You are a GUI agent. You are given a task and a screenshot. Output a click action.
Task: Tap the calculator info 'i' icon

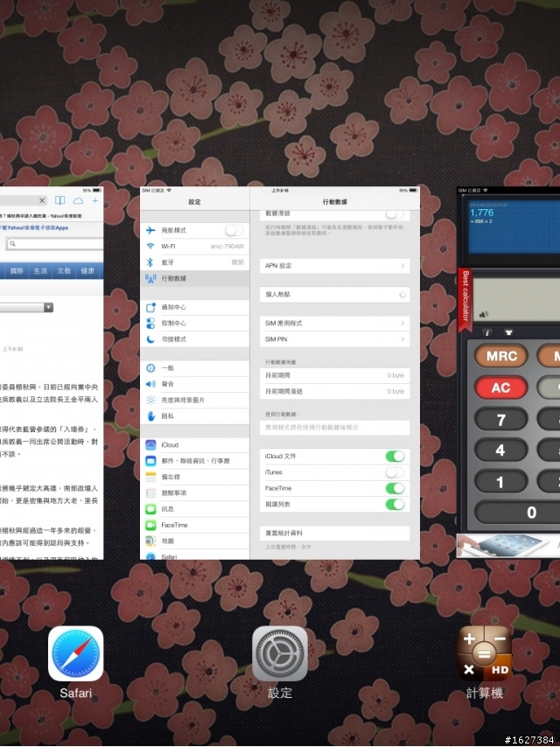(486, 332)
